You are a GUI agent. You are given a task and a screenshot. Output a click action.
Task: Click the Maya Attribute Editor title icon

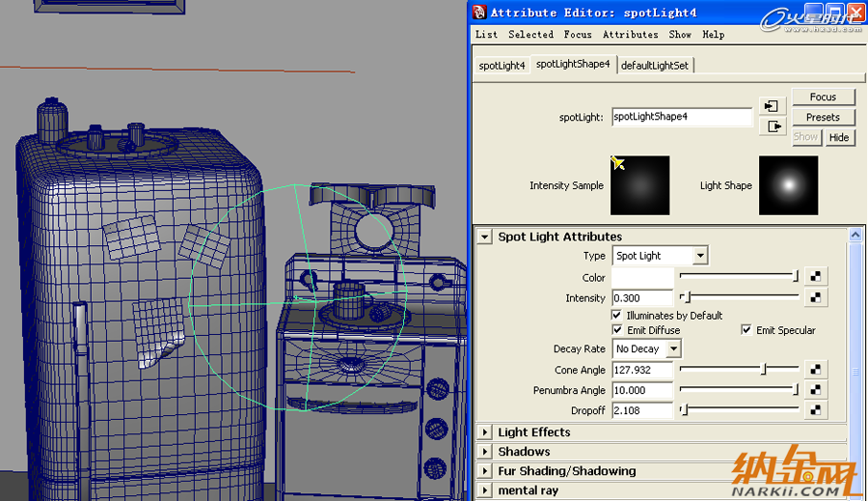[479, 13]
